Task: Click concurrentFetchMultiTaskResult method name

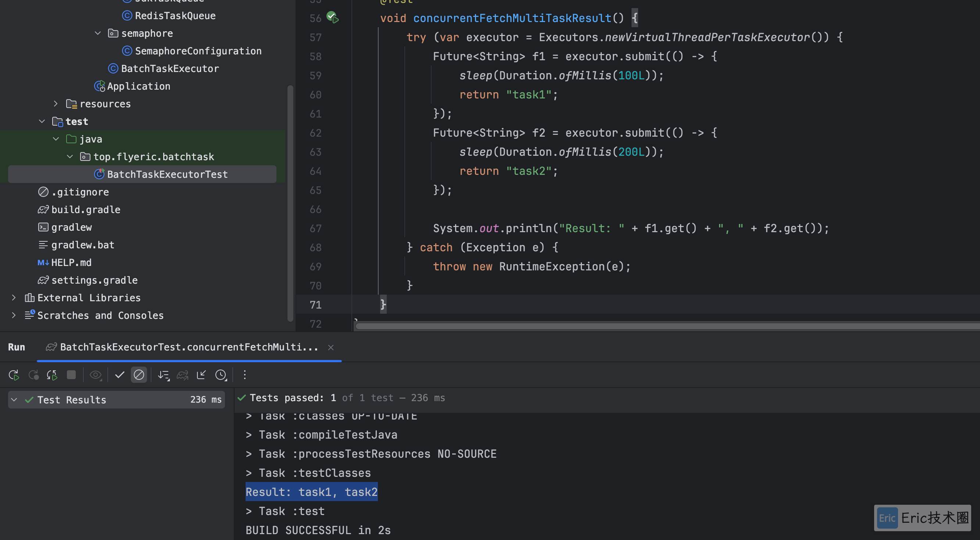Action: 512,18
